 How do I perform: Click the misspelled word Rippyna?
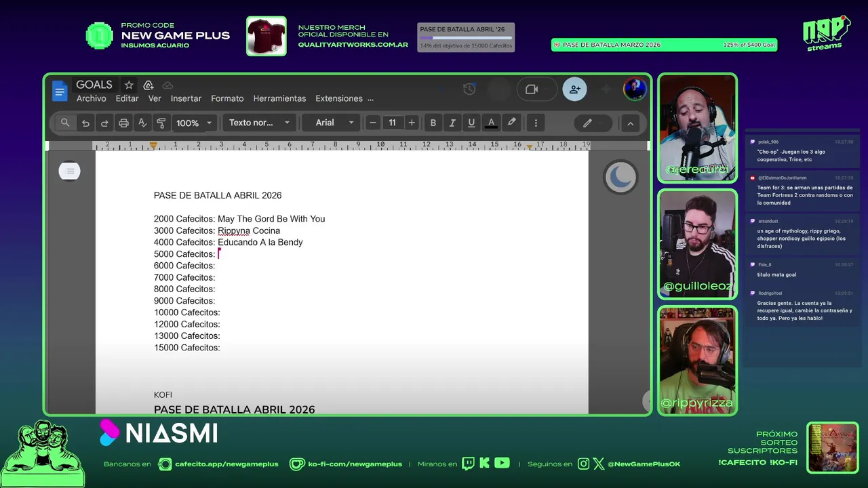coord(234,230)
